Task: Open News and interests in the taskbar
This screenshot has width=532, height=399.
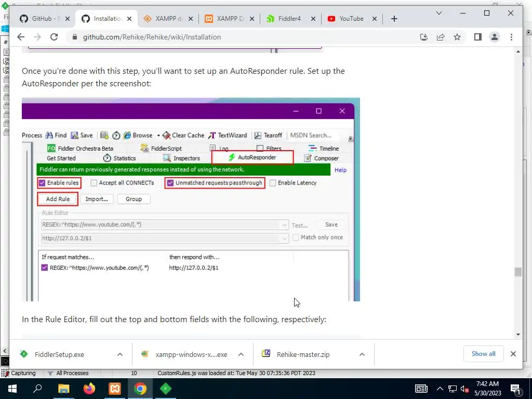Action: [421, 389]
